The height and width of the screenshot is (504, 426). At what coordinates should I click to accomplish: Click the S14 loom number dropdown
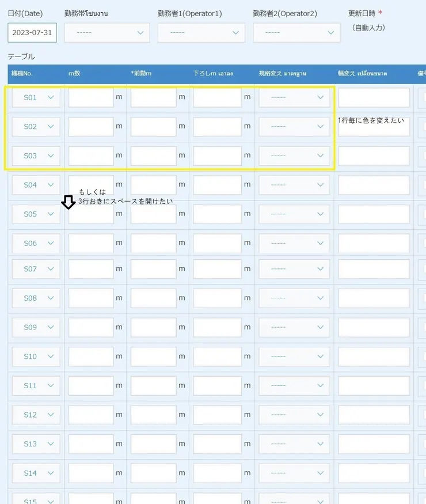pos(36,473)
